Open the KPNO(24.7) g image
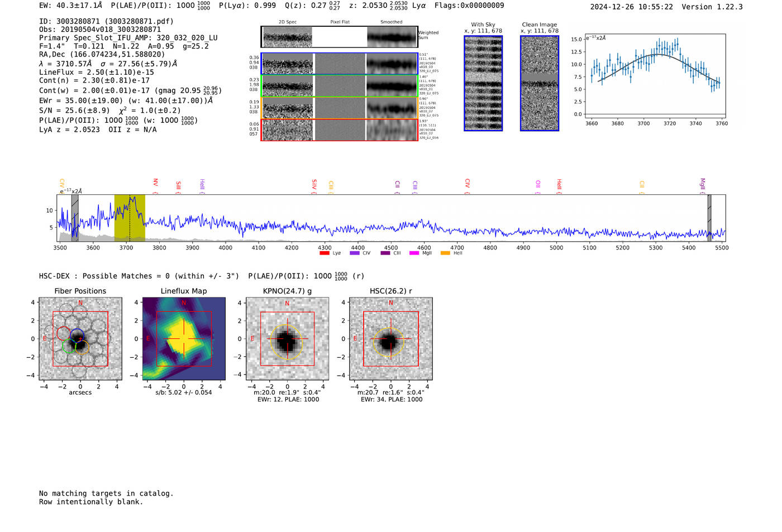Screen dimensions: 782x532 [x=288, y=339]
